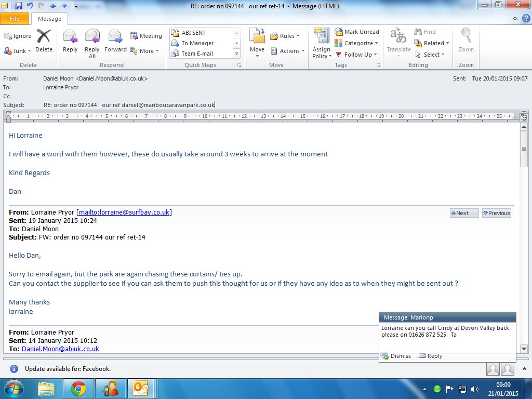Open Windows Explorer from taskbar

(46, 389)
